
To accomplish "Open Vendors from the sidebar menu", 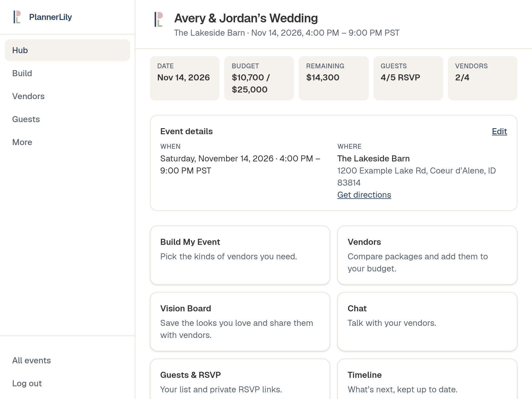I will (67, 96).
